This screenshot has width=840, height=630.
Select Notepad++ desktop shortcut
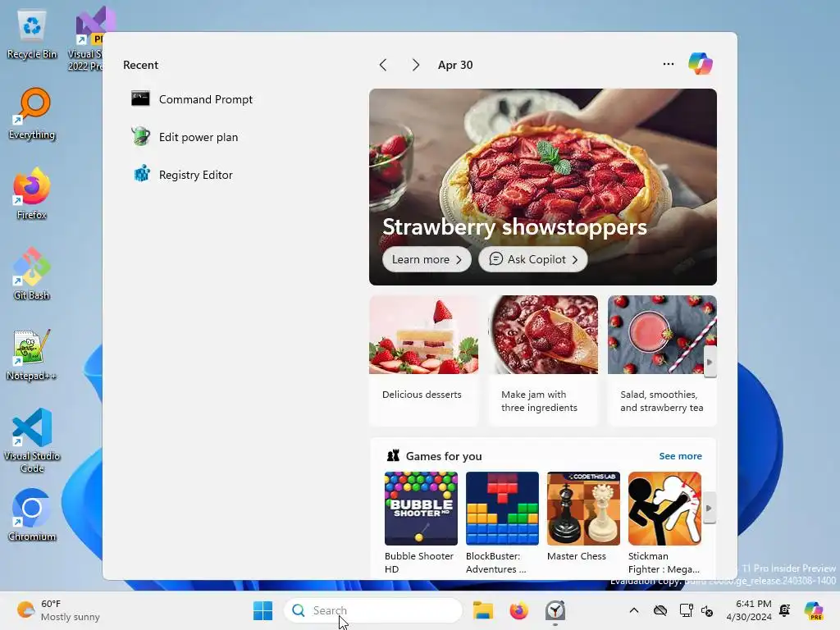coord(32,354)
